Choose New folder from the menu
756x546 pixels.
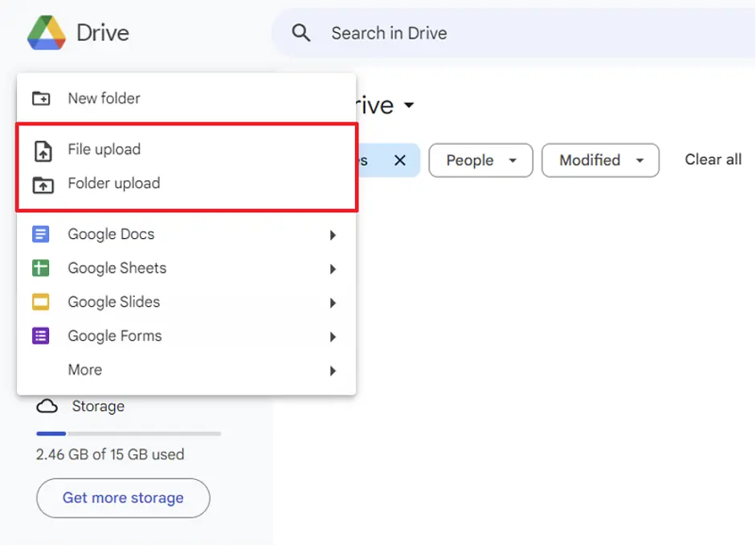click(x=186, y=98)
